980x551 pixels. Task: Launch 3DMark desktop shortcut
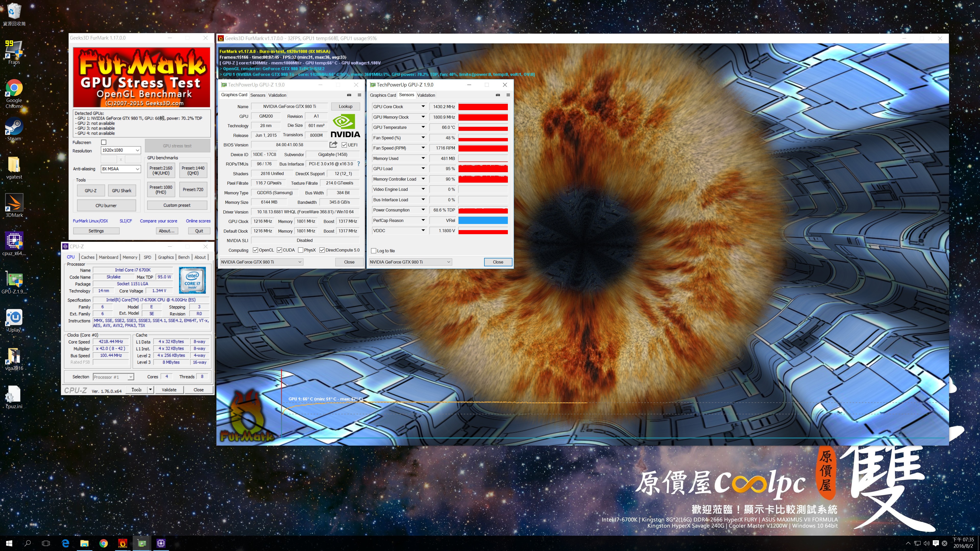(x=14, y=206)
